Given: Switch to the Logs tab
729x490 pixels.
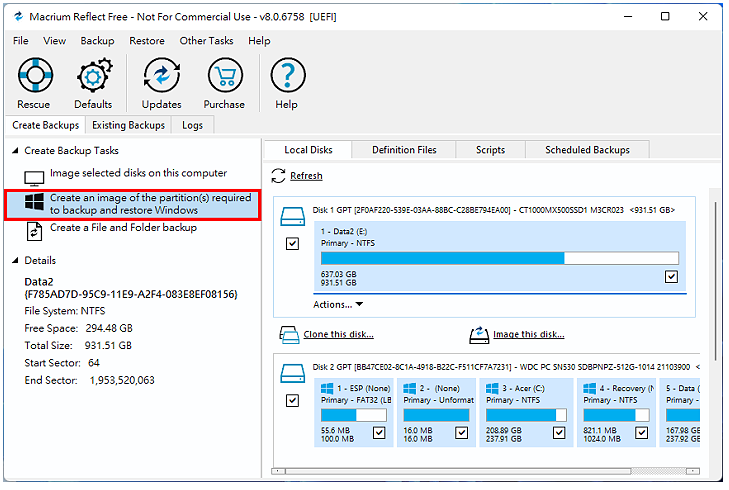Looking at the screenshot, I should click(192, 126).
